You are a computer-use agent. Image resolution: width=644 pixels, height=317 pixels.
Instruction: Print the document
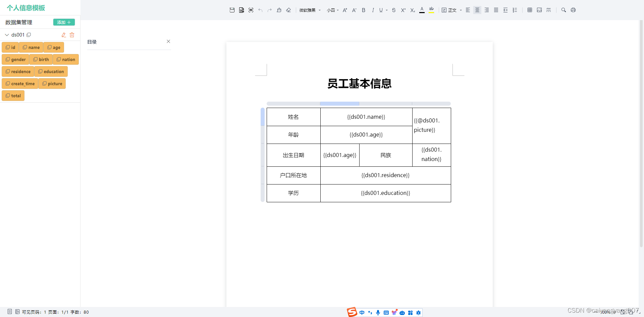[573, 10]
